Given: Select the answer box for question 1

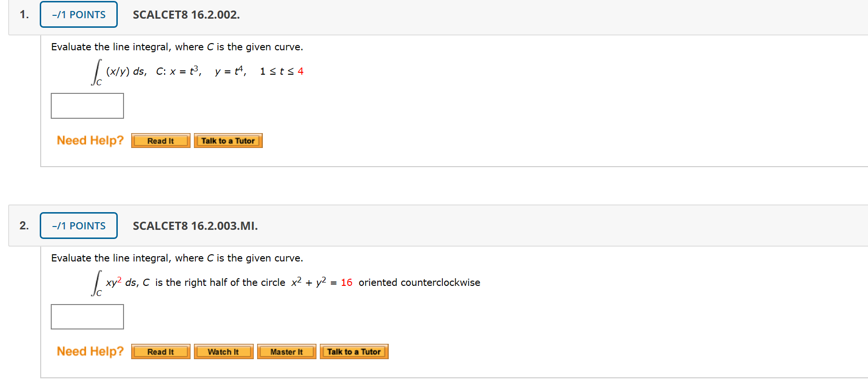Looking at the screenshot, I should click(x=87, y=105).
